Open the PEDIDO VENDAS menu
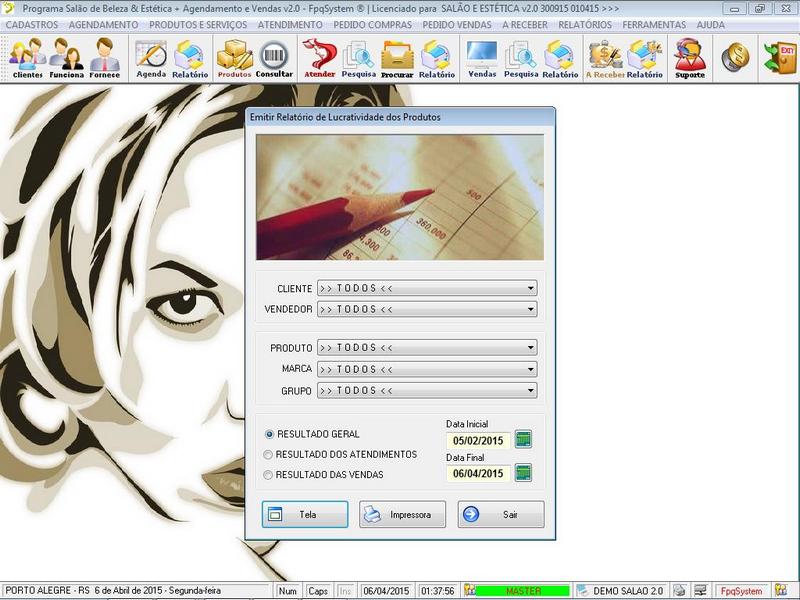 point(457,25)
